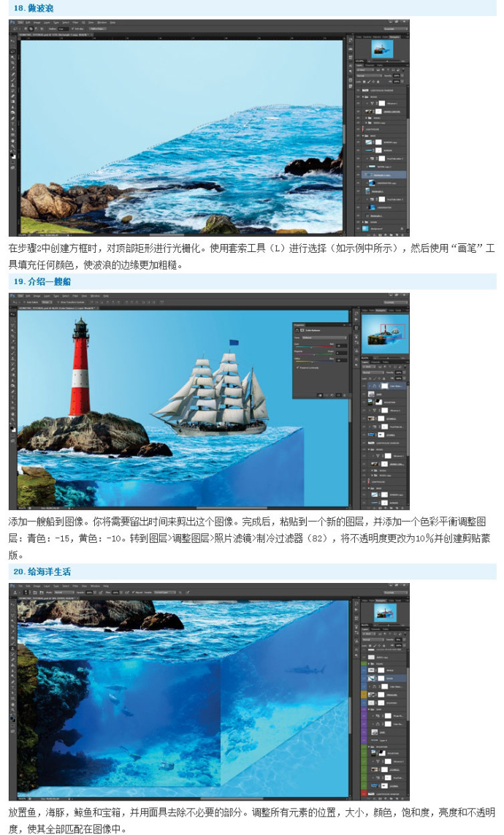This screenshot has width=504, height=835.
Task: Hide the Background layer in step 18 screenshot
Action: click(358, 229)
